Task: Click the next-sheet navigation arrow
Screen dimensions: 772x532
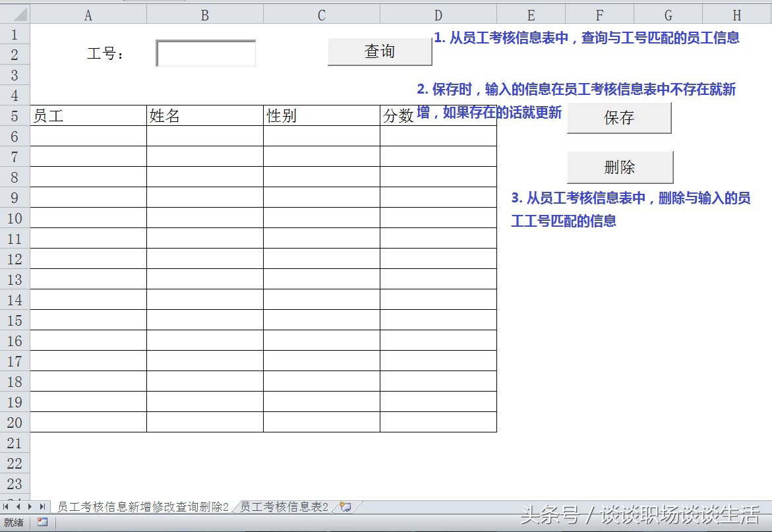Action: coord(31,507)
